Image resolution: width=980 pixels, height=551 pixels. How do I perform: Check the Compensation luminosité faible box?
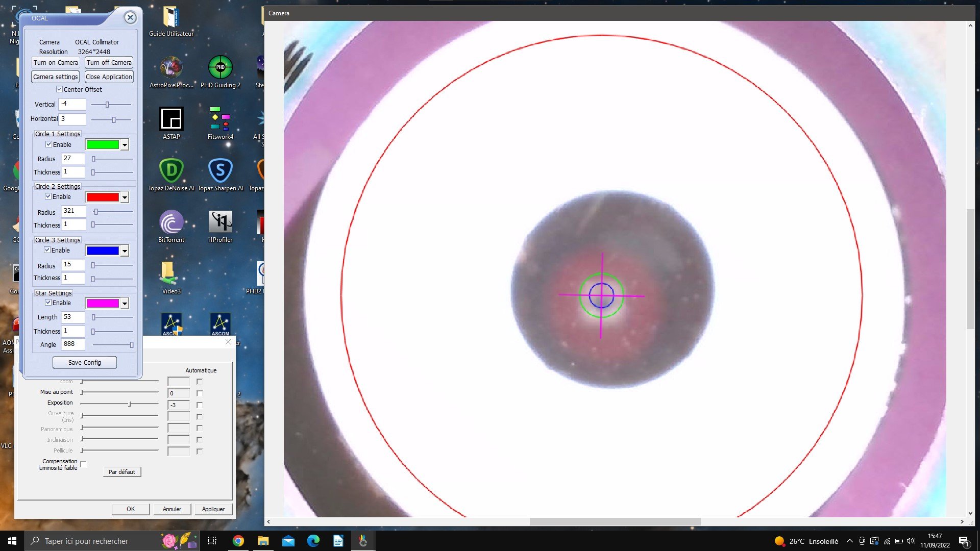(x=83, y=464)
